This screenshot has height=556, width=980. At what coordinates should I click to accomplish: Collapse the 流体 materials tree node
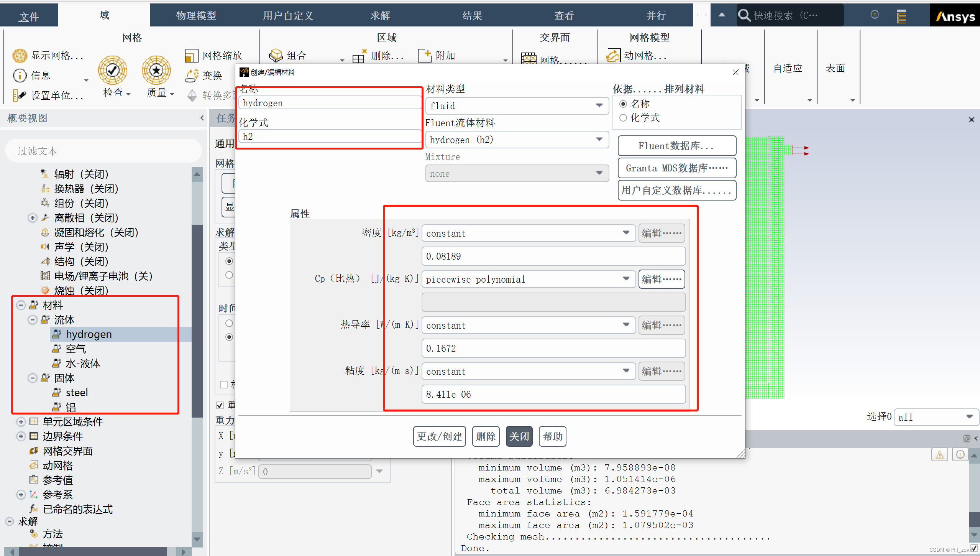tap(33, 320)
